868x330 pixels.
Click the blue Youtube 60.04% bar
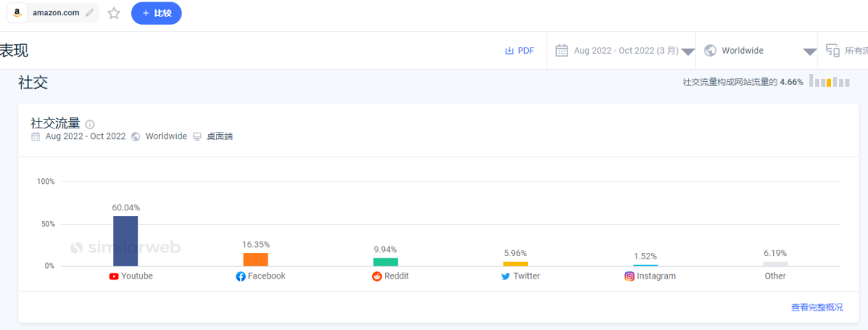pos(125,241)
